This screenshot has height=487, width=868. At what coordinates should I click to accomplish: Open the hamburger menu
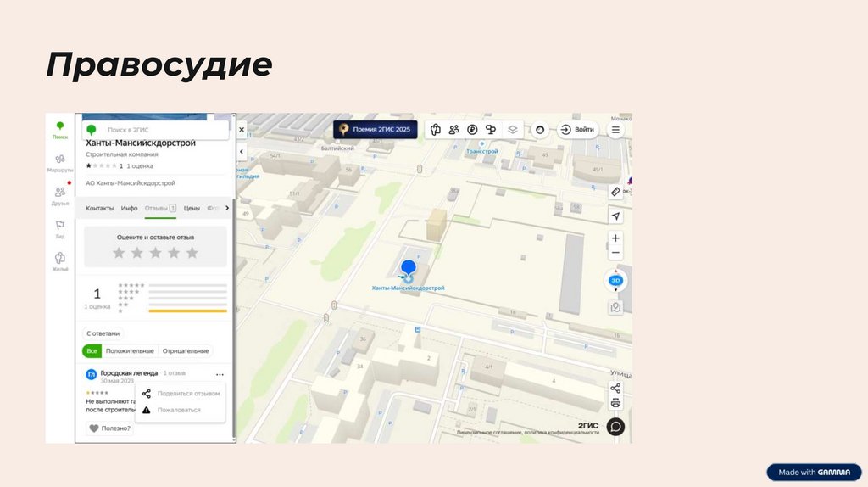pyautogui.click(x=615, y=130)
